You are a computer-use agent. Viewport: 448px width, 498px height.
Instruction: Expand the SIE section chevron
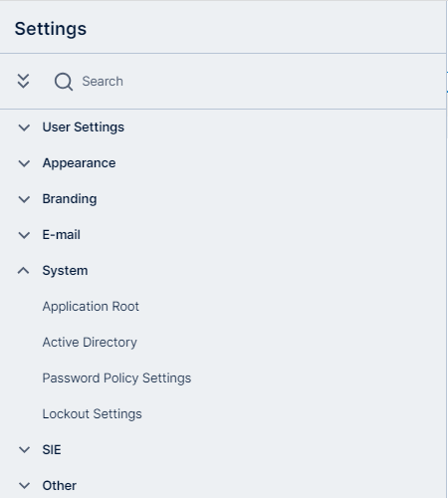point(24,450)
